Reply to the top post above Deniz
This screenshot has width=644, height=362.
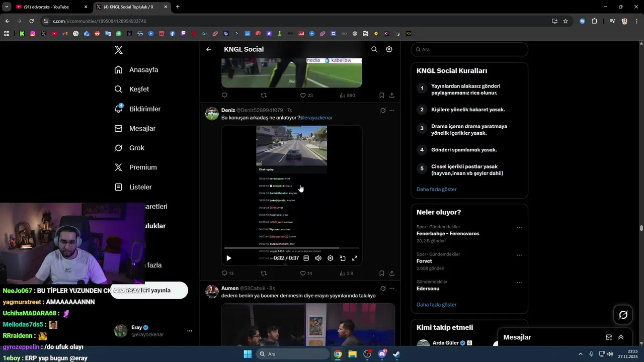click(224, 95)
